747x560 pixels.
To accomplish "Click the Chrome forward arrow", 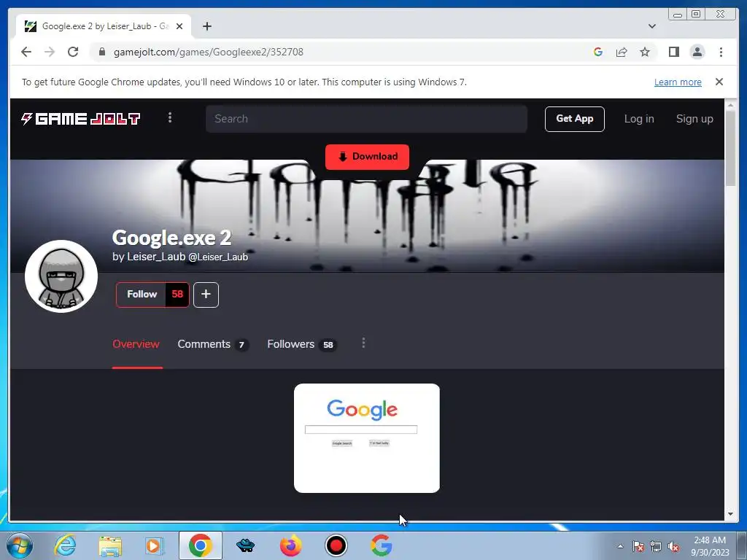I will [x=50, y=52].
